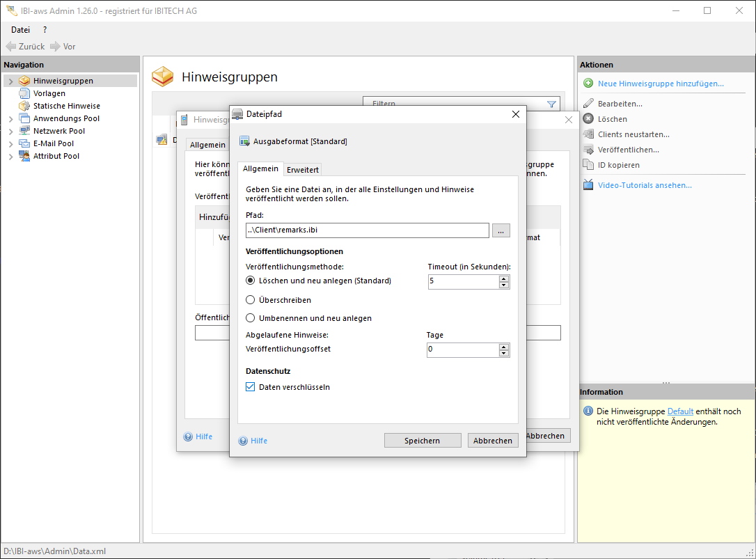
Task: Click the green add Hinweisgruppe icon
Action: [588, 84]
